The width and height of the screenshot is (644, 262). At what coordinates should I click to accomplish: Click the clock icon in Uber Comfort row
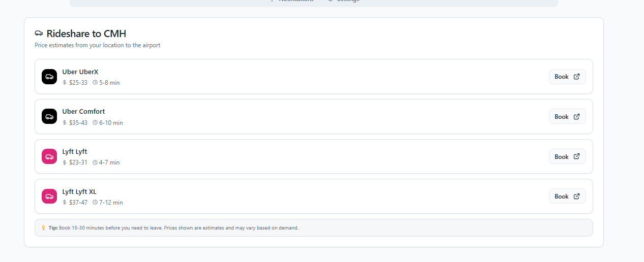pos(95,123)
